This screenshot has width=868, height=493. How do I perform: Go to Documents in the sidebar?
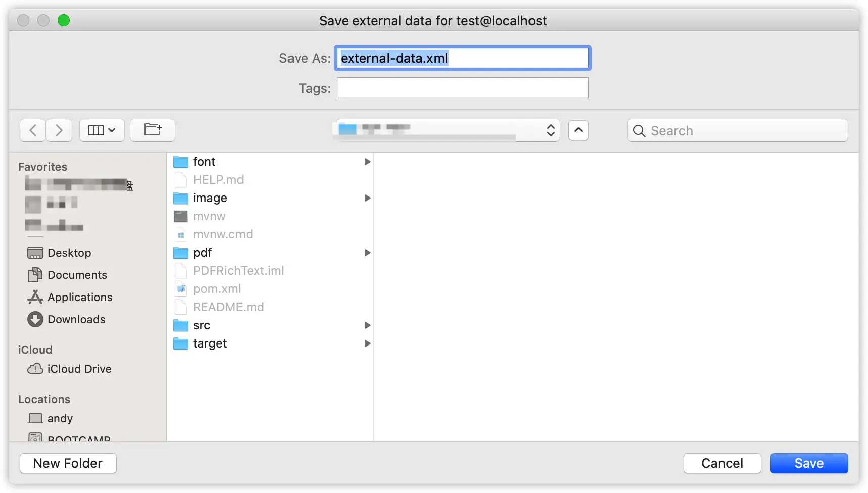click(x=77, y=275)
